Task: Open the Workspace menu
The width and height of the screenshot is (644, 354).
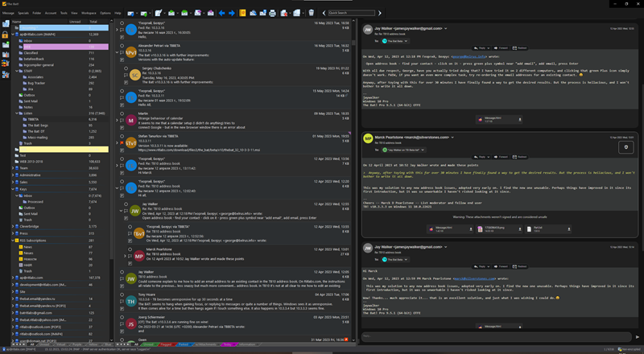Action: (89, 13)
